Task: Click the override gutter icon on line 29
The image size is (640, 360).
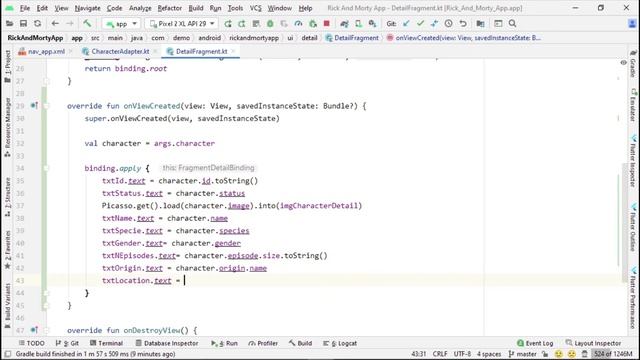Action: click(x=34, y=106)
